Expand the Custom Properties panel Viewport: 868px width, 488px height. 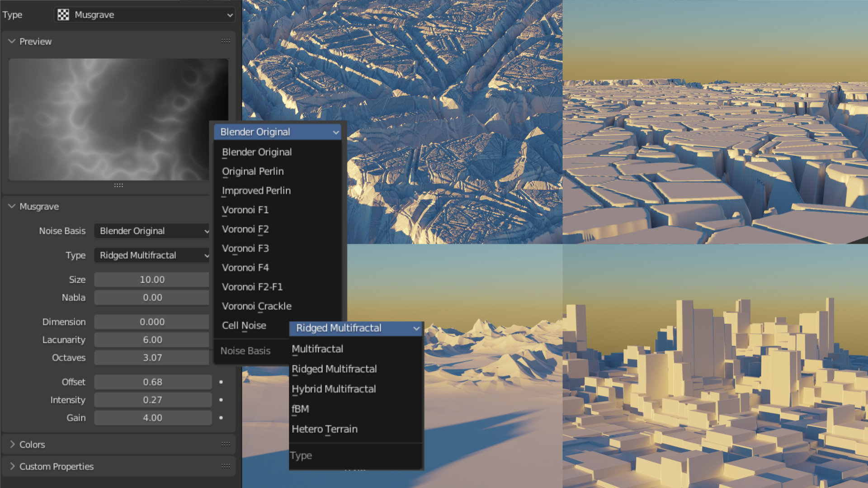[12, 466]
